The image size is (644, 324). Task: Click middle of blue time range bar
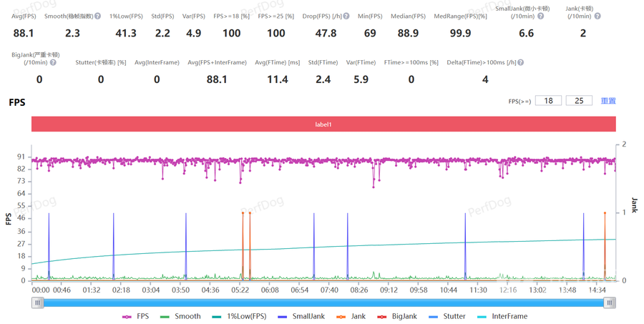[323, 303]
